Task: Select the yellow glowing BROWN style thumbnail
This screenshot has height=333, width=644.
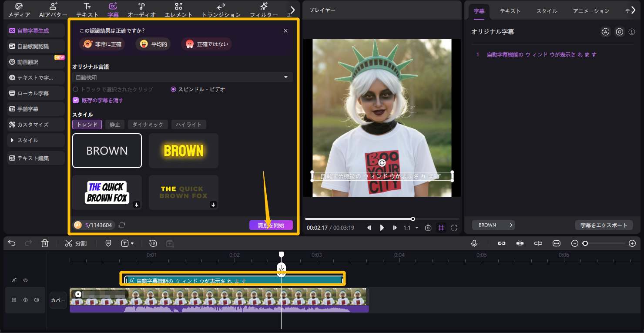Action: [183, 151]
